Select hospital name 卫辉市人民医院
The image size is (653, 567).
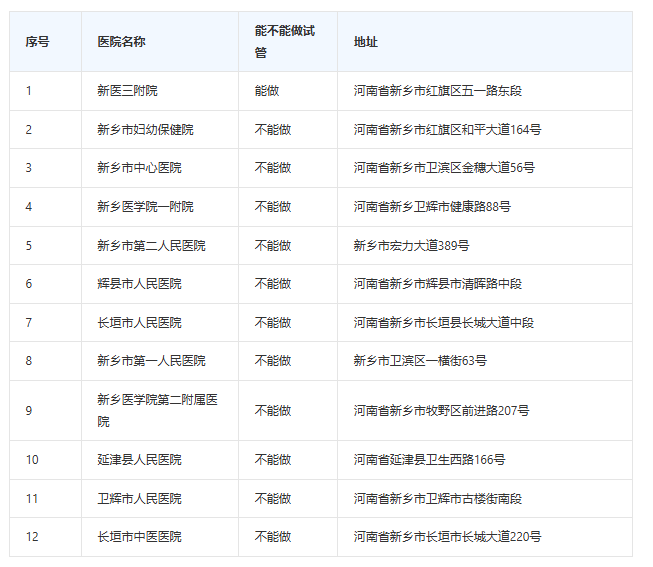pos(140,499)
